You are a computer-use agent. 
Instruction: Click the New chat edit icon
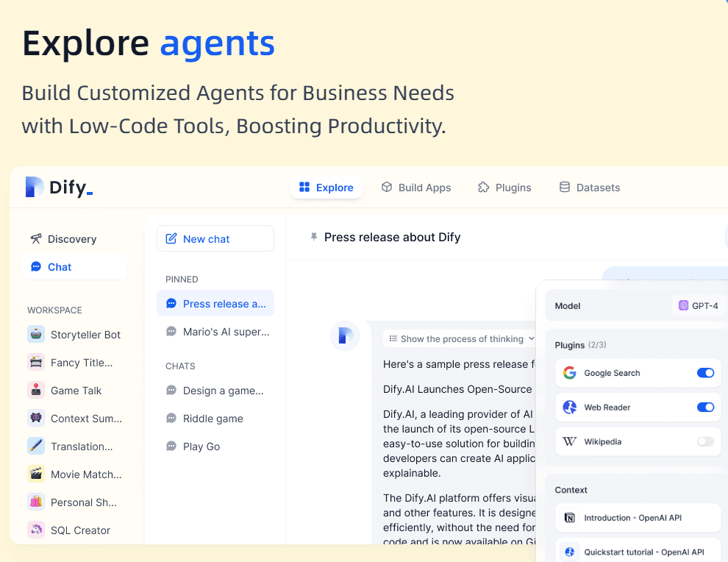point(171,239)
